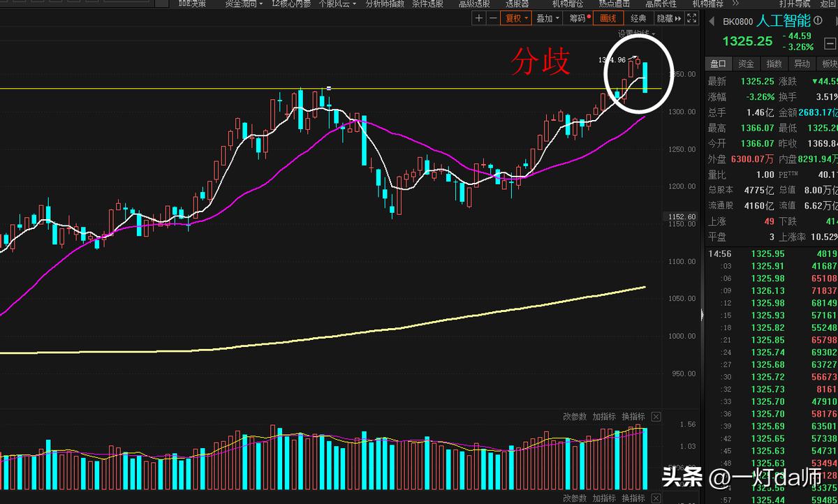Switch to 经典 classic layout
838x504 pixels.
(x=638, y=19)
